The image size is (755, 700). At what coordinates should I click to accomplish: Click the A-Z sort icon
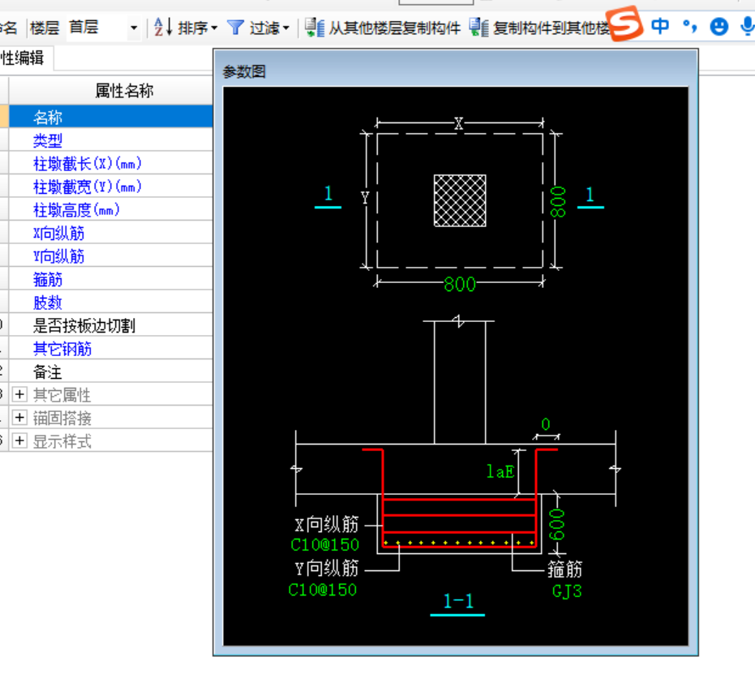coord(163,27)
